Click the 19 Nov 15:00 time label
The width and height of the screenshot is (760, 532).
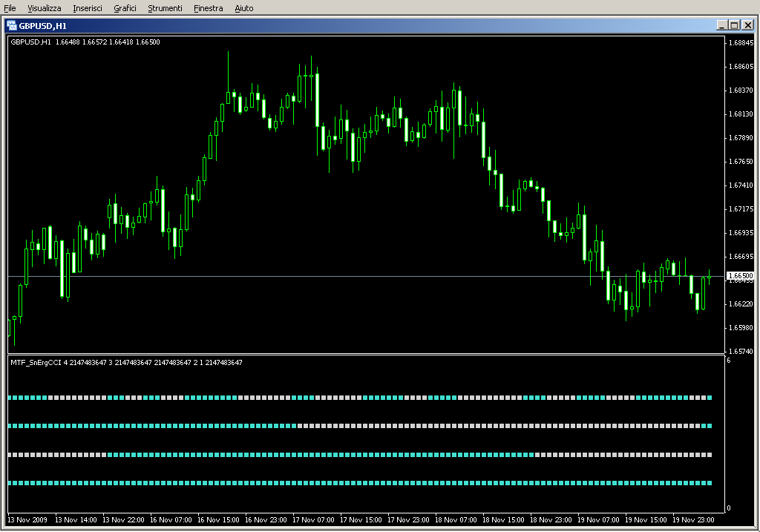pyautogui.click(x=646, y=520)
